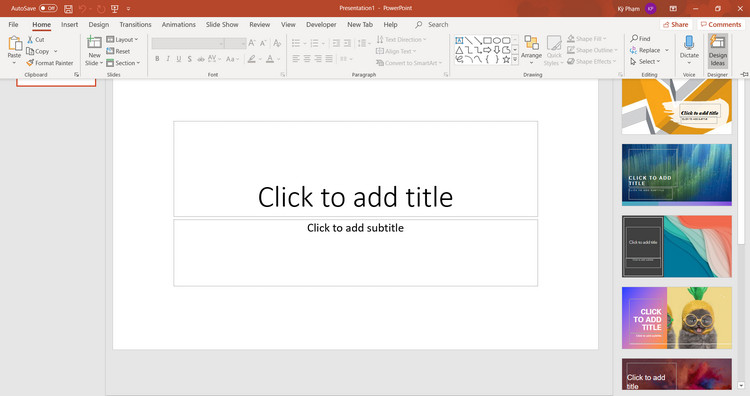750x396 pixels.
Task: Select the orange brush stroke design
Action: coord(677,107)
